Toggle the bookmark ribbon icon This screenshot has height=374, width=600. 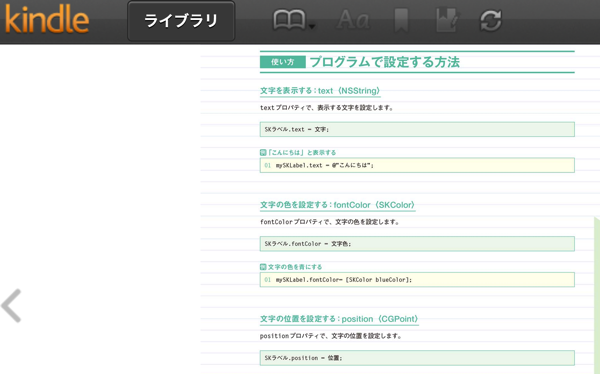tap(401, 20)
